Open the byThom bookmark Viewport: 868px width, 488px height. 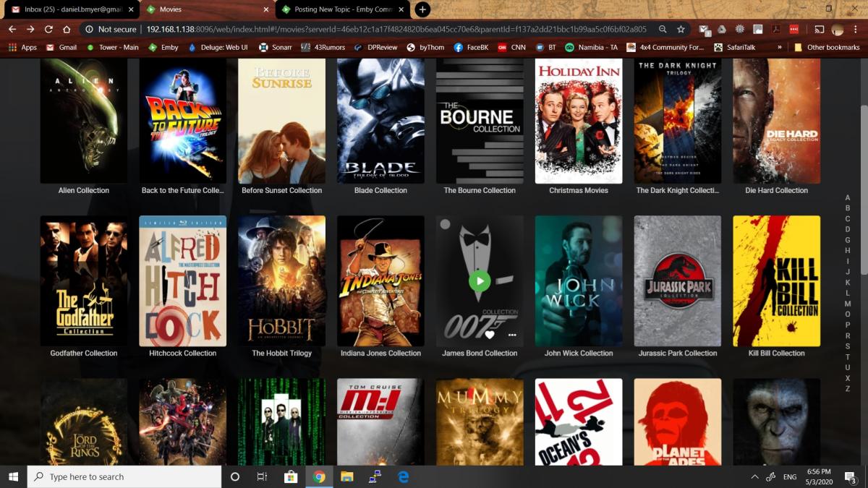click(425, 47)
